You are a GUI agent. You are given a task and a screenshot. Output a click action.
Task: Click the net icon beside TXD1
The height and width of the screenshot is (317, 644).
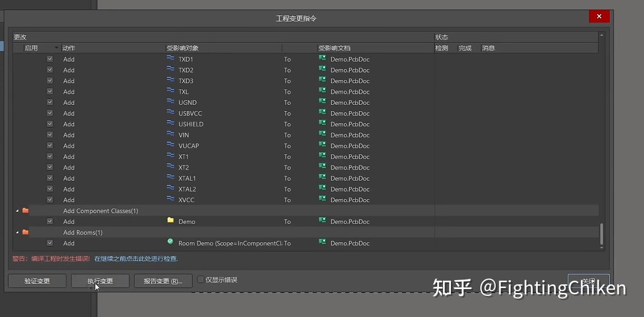pos(170,58)
